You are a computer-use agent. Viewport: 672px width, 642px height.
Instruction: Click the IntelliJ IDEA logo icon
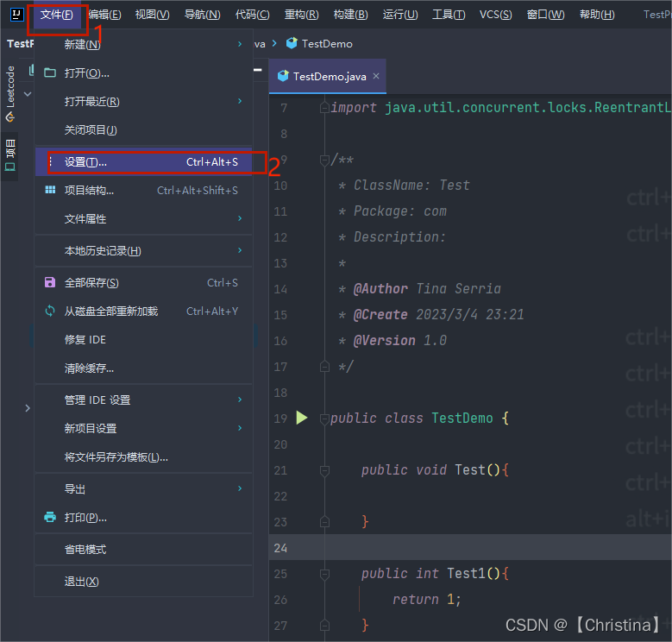[16, 15]
